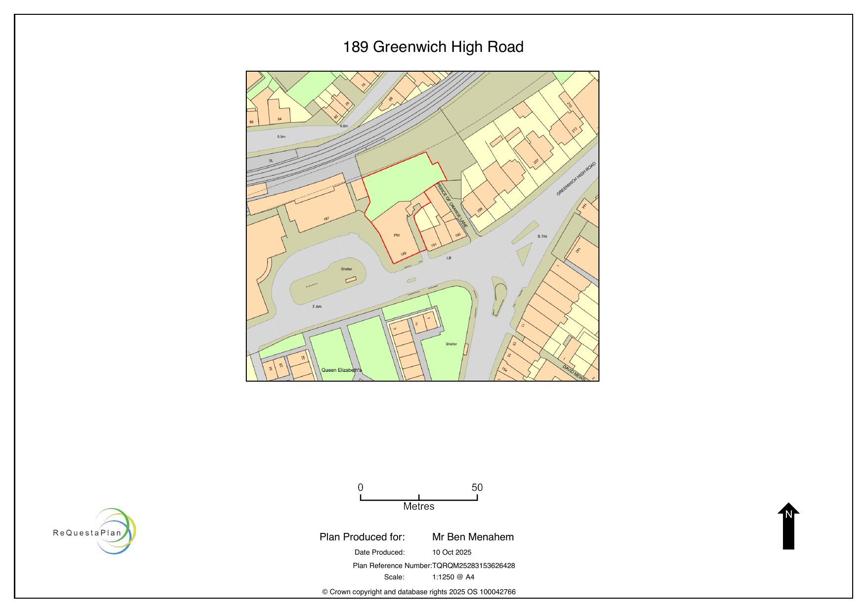
Task: Click the date '10 Oct 2025'
Action: point(452,552)
